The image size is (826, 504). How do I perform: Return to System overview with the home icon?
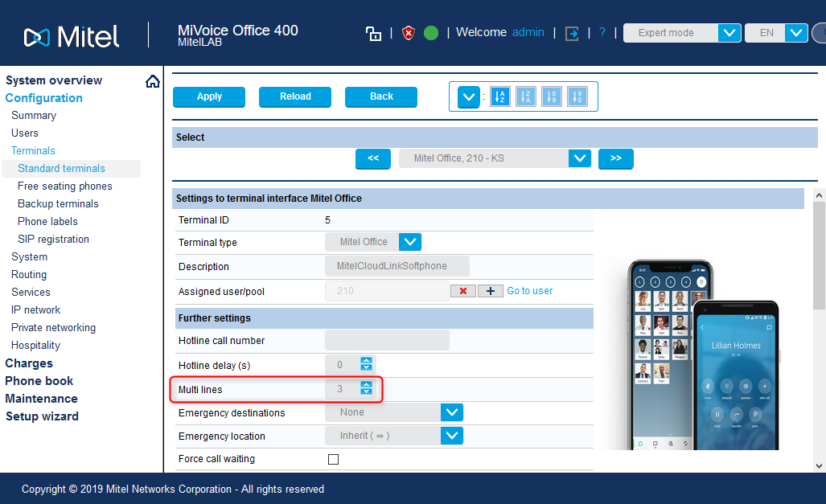(x=153, y=80)
